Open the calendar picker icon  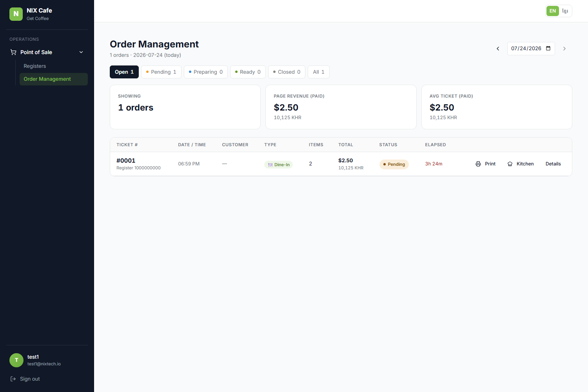[548, 49]
